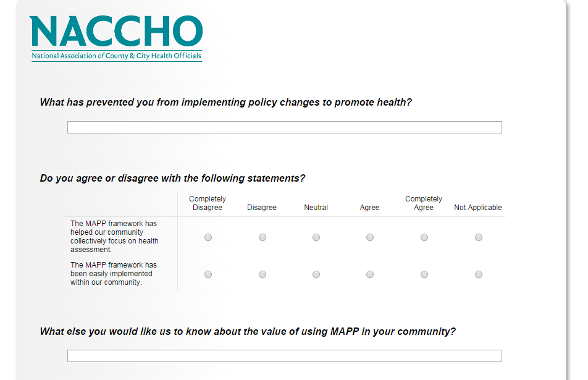The image size is (588, 380).
Task: Choose Disagree for health assessment focus statement
Action: 262,237
